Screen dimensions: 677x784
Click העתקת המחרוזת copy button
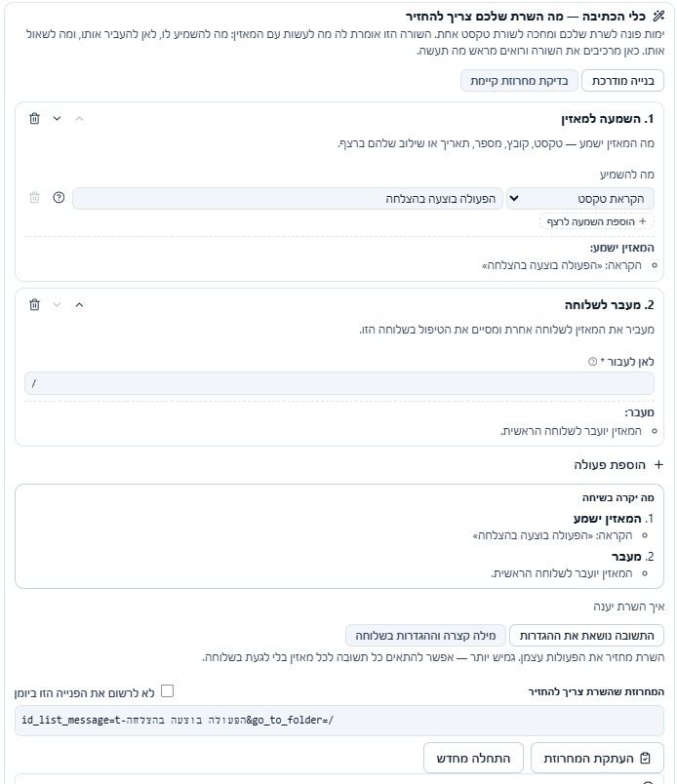(597, 758)
